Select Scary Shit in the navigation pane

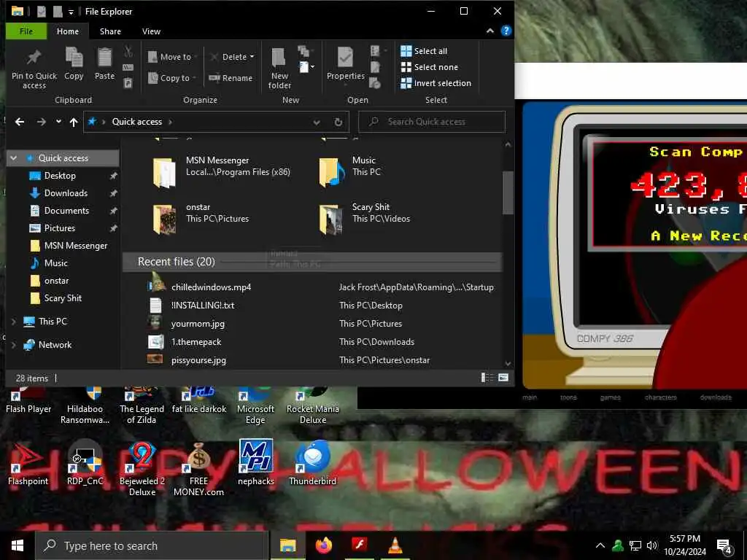pos(63,298)
